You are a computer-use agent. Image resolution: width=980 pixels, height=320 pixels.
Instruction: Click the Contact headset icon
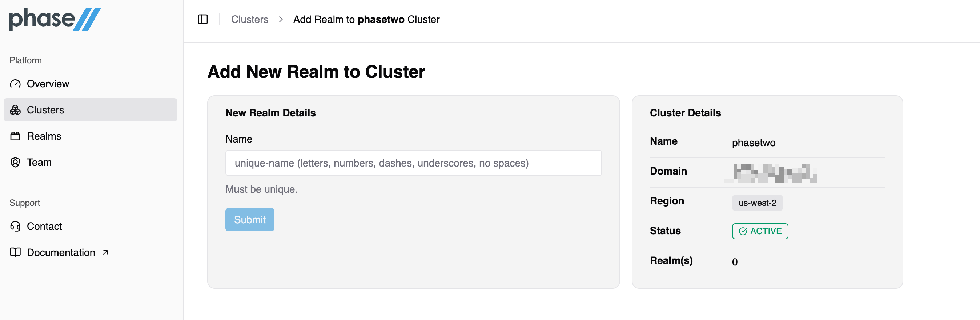[x=15, y=226]
